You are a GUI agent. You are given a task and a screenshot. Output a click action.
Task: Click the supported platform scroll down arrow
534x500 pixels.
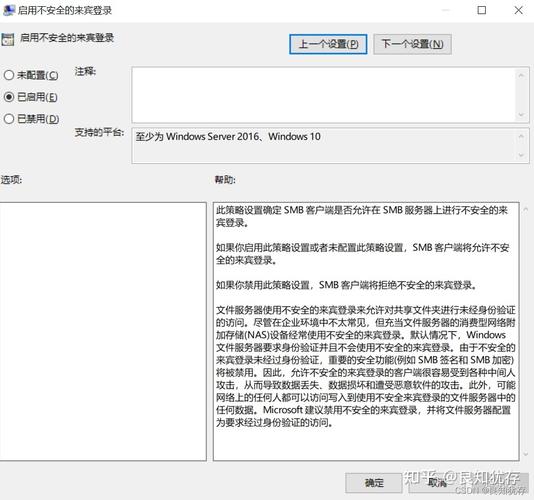point(521,155)
